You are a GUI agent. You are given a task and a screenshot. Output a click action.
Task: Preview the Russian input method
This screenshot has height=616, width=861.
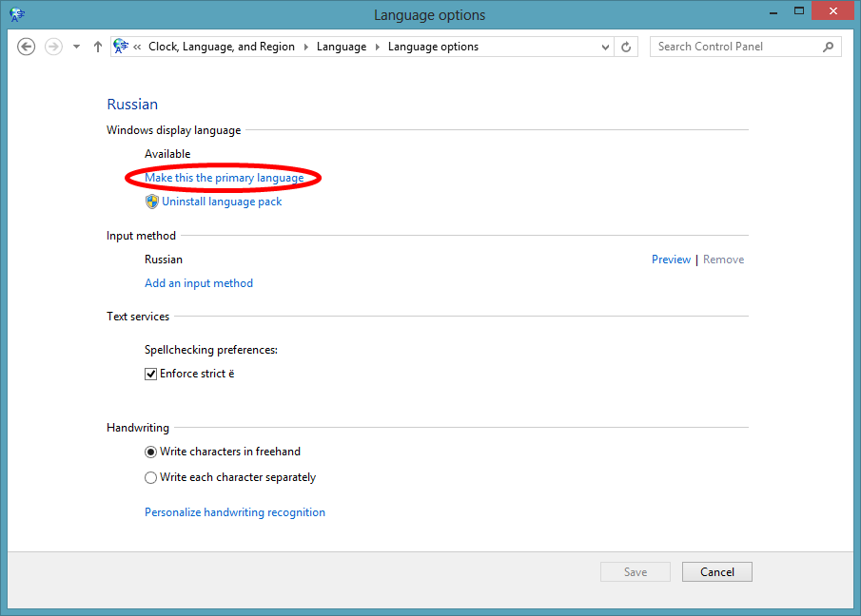(671, 260)
